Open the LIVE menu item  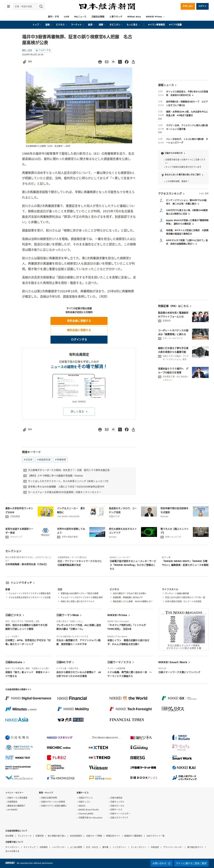point(66,17)
